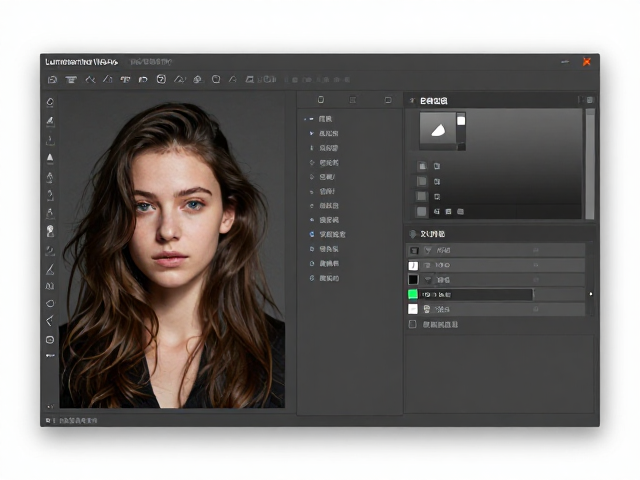Image resolution: width=640 pixels, height=480 pixels.
Task: Click the small white dot right of green row
Action: [591, 294]
